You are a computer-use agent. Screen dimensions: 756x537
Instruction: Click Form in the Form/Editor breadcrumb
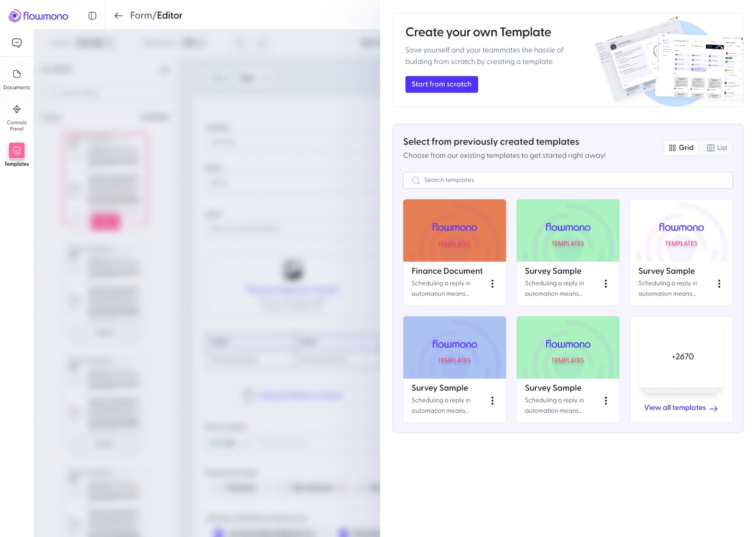coord(140,16)
